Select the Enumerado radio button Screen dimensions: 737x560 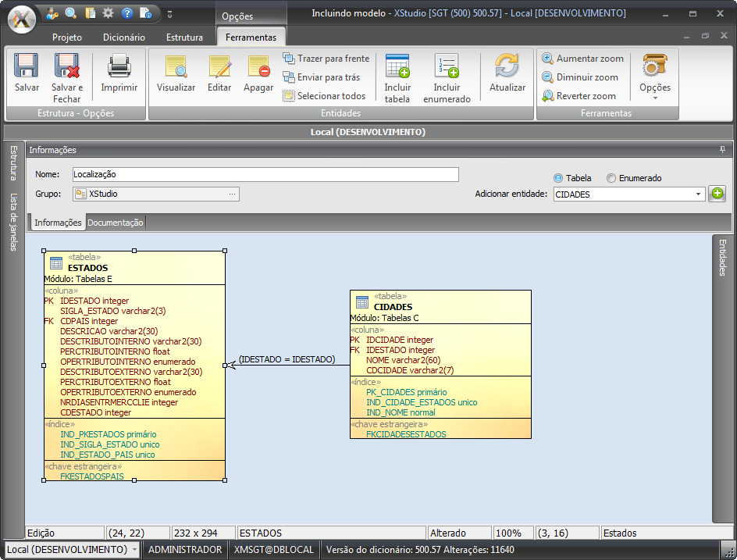coord(611,178)
